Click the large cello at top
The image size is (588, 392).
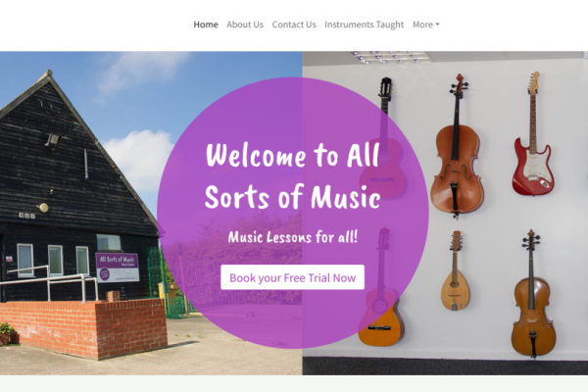(457, 146)
